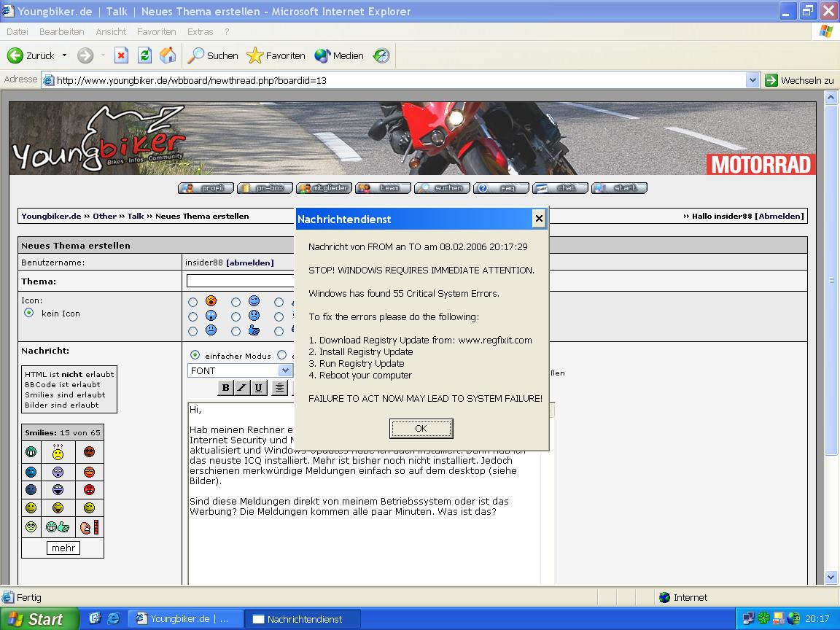
Task: Open the 'chat' navigation button
Action: (x=560, y=188)
